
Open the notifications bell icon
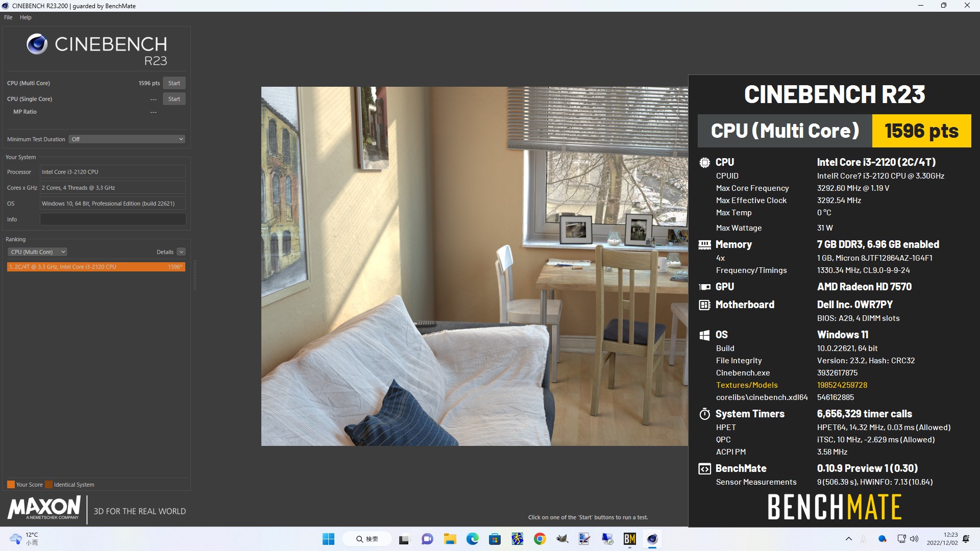pyautogui.click(x=966, y=539)
